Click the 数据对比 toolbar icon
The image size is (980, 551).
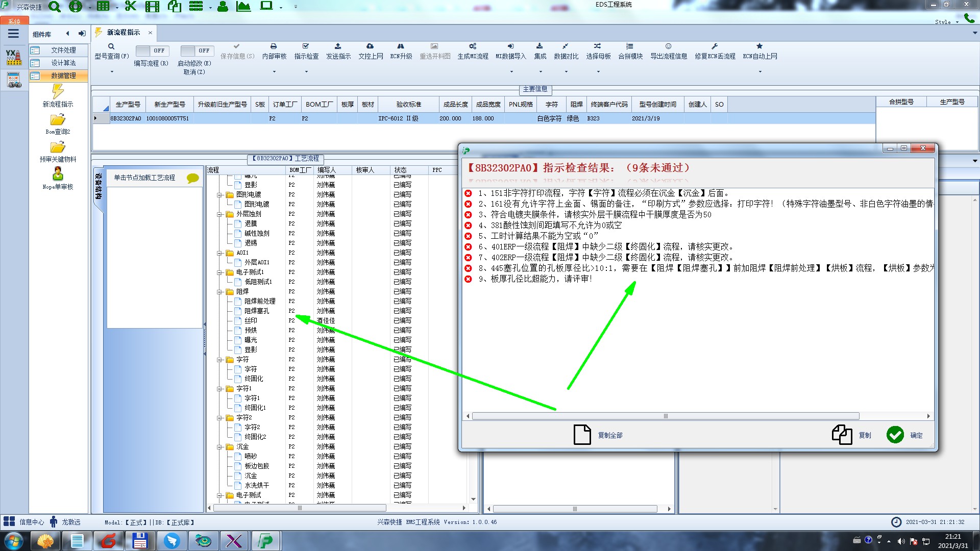point(566,46)
